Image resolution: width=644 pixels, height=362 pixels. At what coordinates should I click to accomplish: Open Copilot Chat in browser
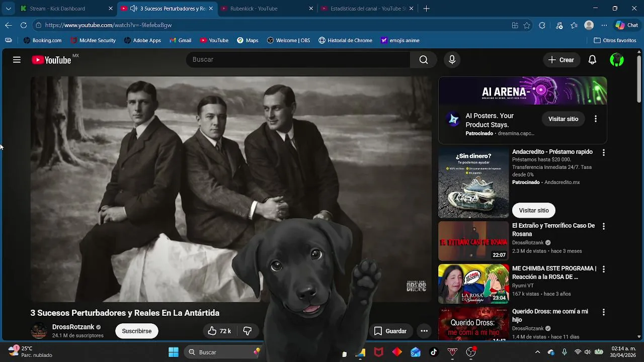coord(627,25)
